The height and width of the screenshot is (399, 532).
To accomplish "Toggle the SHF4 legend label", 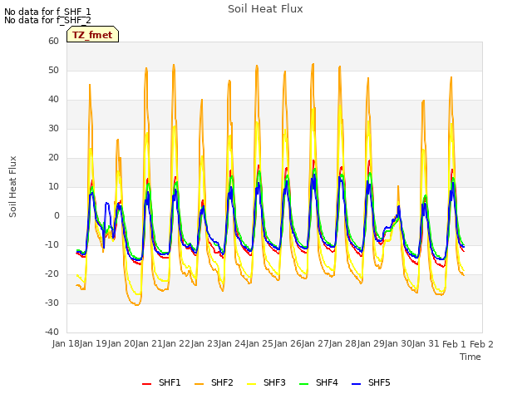I will pyautogui.click(x=327, y=382).
